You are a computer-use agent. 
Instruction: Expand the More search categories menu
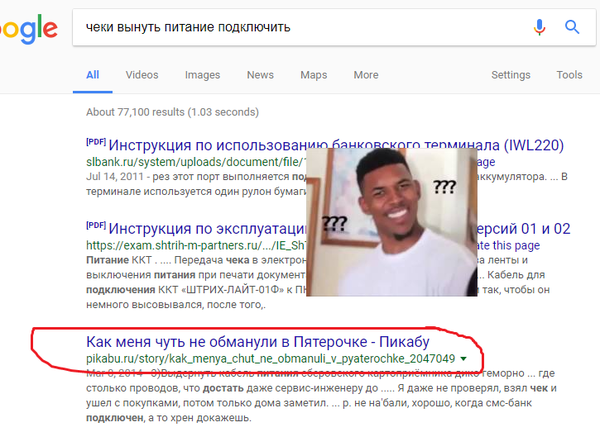pyautogui.click(x=366, y=75)
